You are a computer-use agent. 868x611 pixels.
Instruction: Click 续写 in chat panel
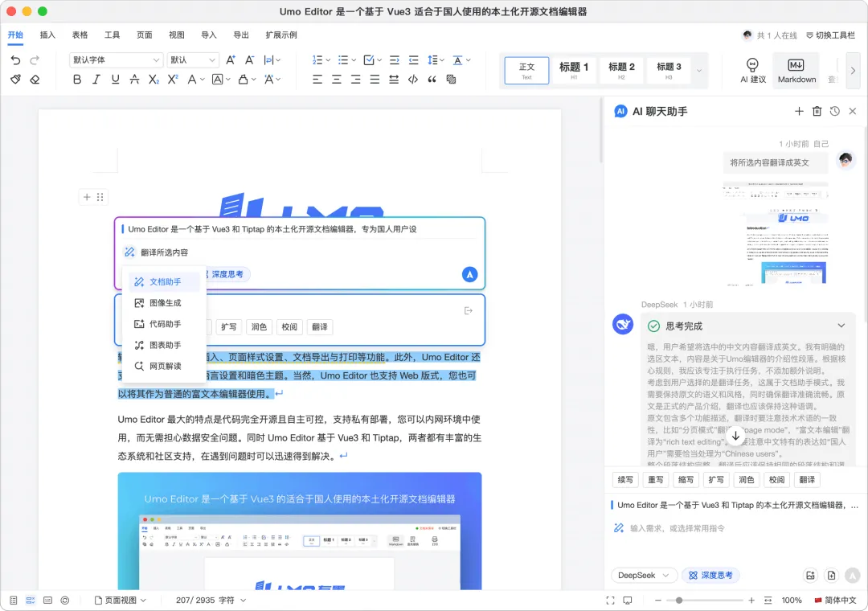625,480
